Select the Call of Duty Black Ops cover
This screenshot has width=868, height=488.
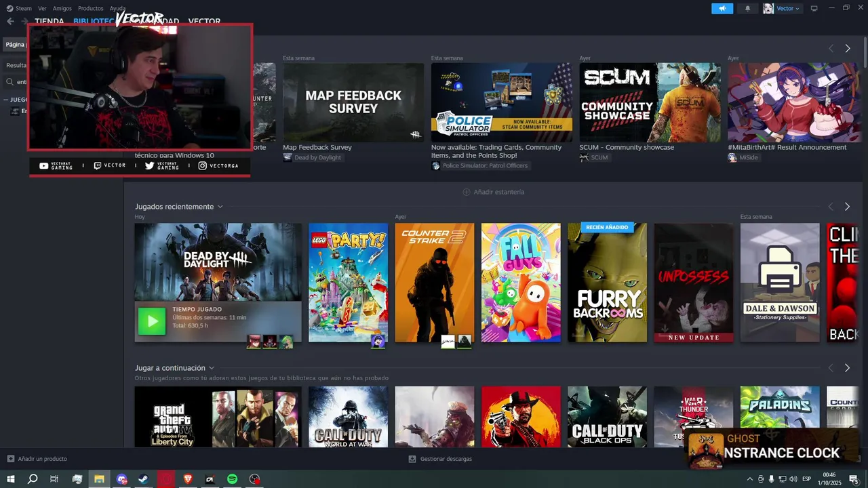click(607, 417)
